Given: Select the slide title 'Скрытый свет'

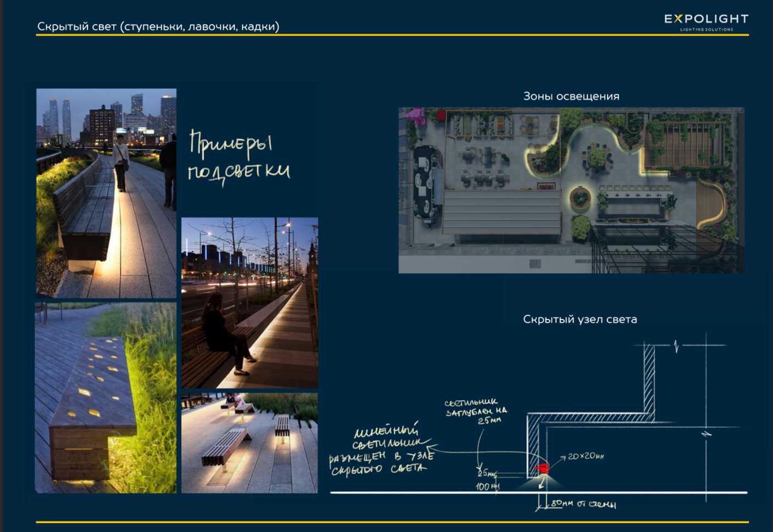Looking at the screenshot, I should [158, 26].
